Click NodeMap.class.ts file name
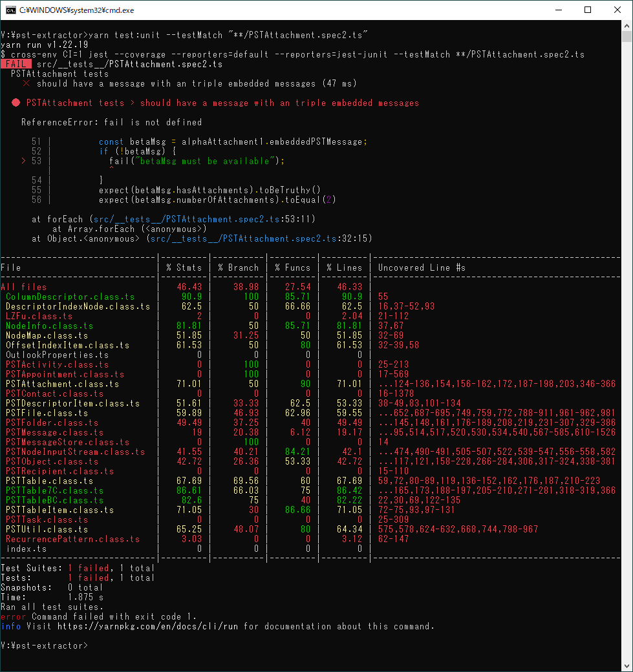This screenshot has height=672, width=633. coord(47,335)
